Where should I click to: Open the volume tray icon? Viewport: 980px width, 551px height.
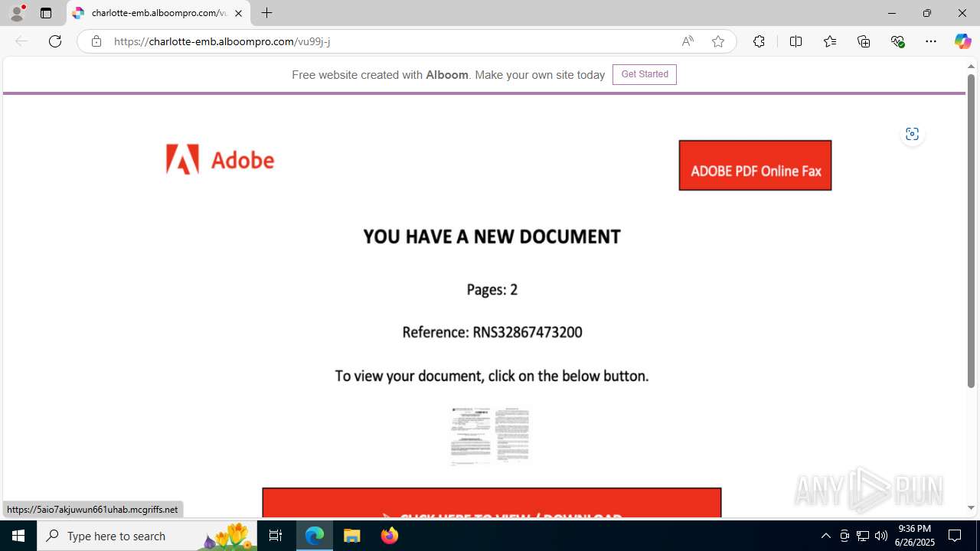tap(881, 536)
